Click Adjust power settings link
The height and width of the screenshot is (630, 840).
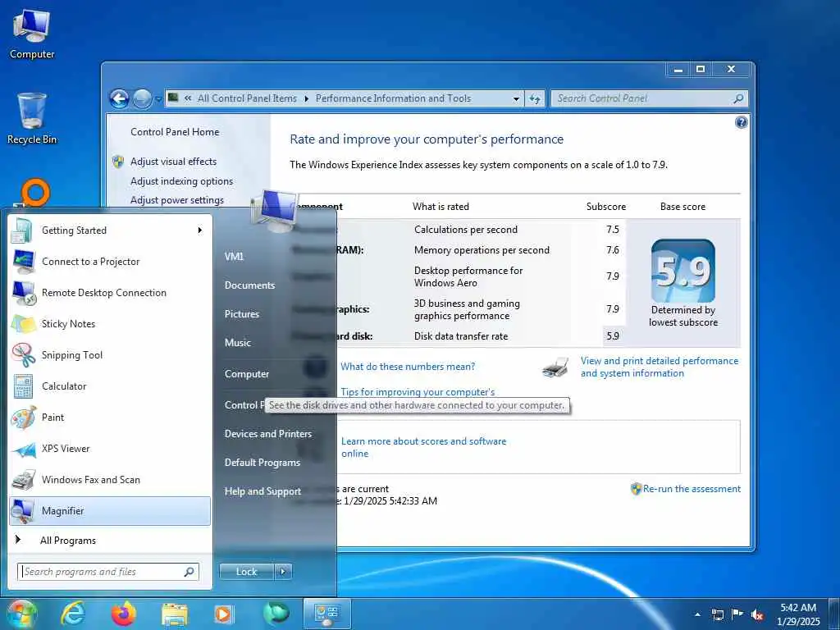pos(177,200)
